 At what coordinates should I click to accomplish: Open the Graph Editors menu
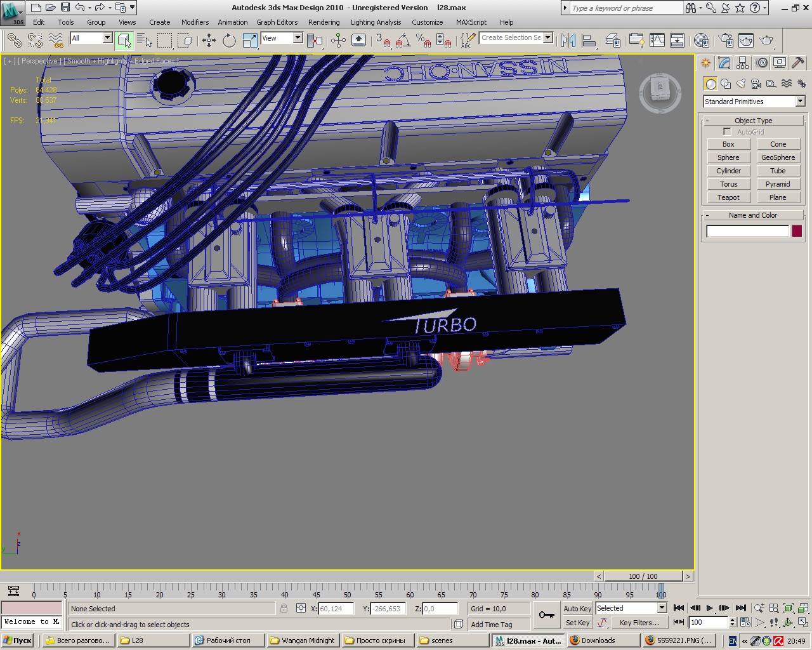click(277, 22)
